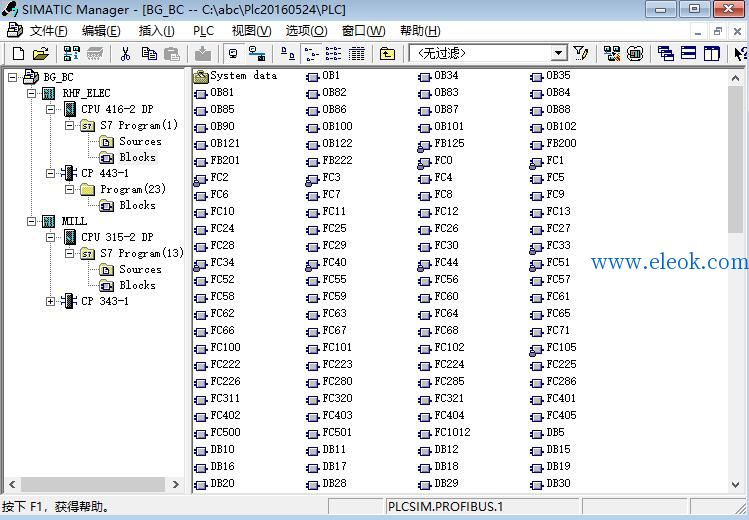Click the S7 Memory Card toolbar icon

[95, 53]
